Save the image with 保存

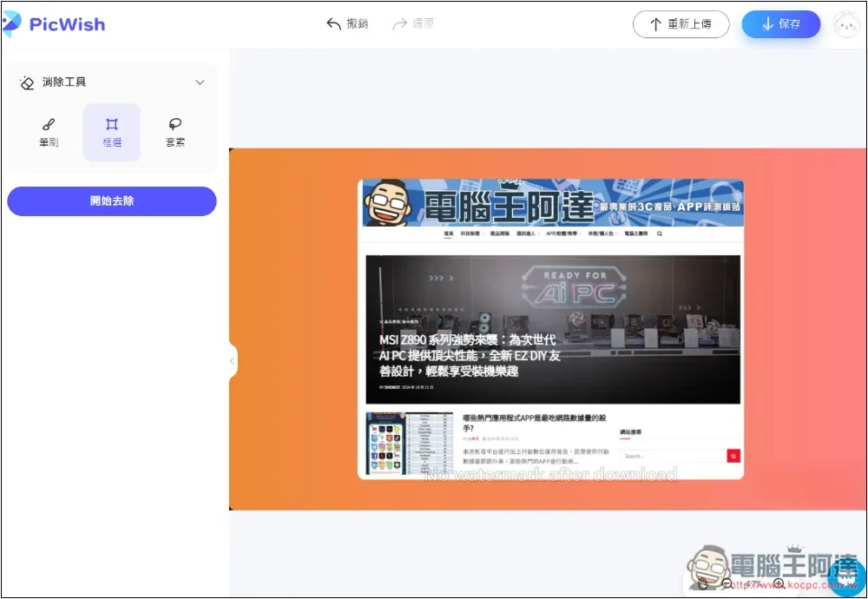[x=780, y=24]
